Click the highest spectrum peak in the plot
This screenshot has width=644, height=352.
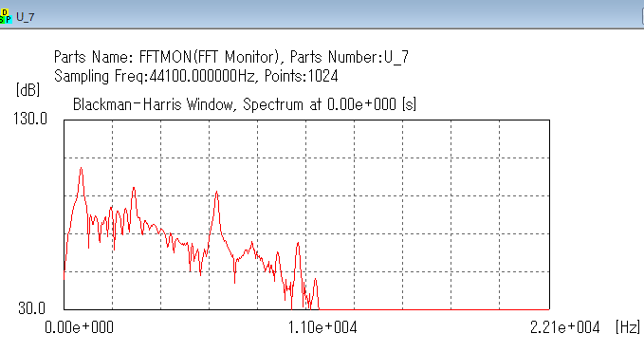pyautogui.click(x=82, y=168)
